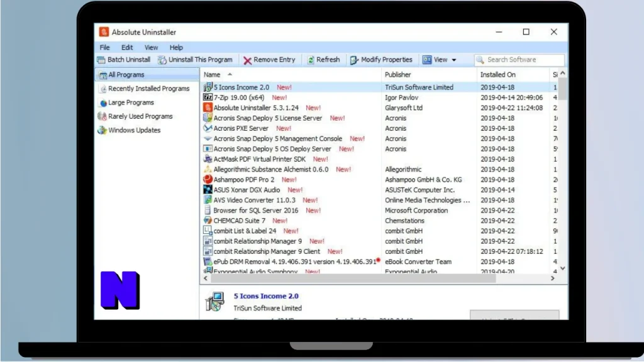The image size is (644, 362).
Task: Click the Windows Updates icon
Action: (103, 130)
